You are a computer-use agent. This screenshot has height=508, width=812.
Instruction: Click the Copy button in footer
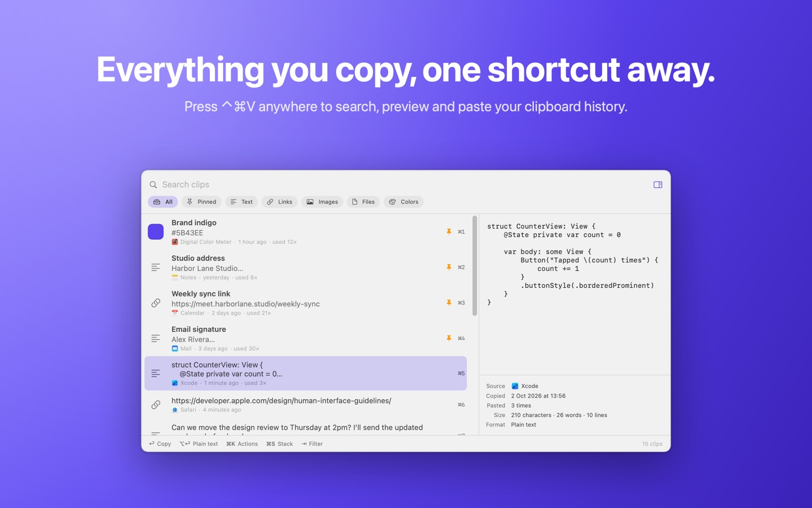pyautogui.click(x=160, y=444)
